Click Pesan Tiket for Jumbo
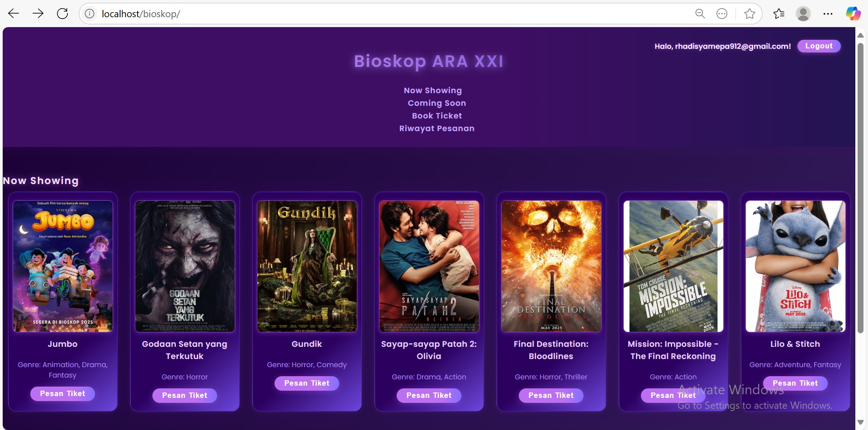868x430 pixels. point(62,393)
